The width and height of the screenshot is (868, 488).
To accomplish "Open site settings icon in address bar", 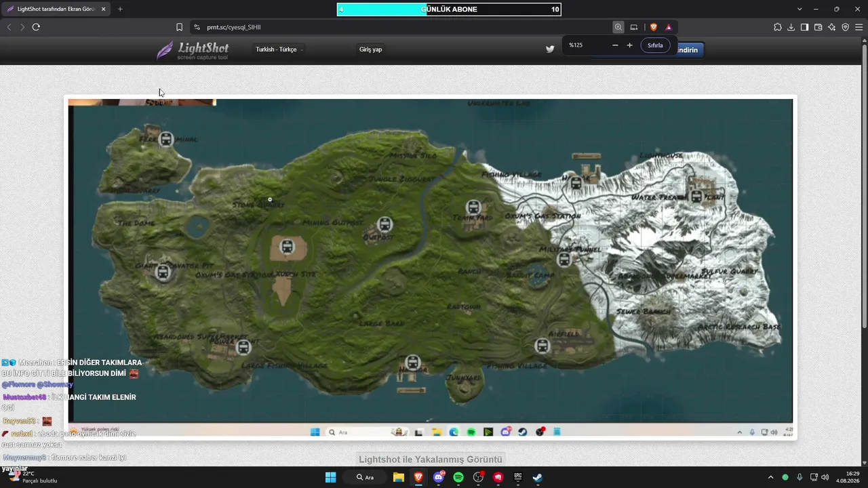I will point(197,27).
